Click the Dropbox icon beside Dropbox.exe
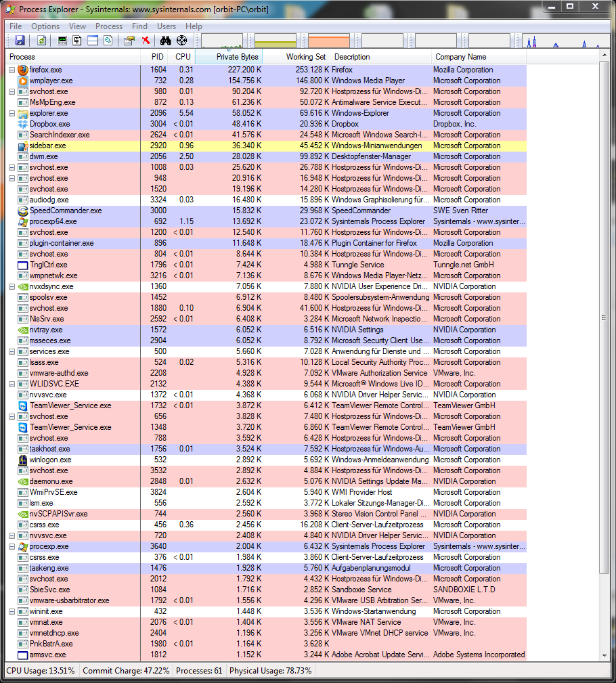Viewport: 616px width, 683px height. [23, 124]
